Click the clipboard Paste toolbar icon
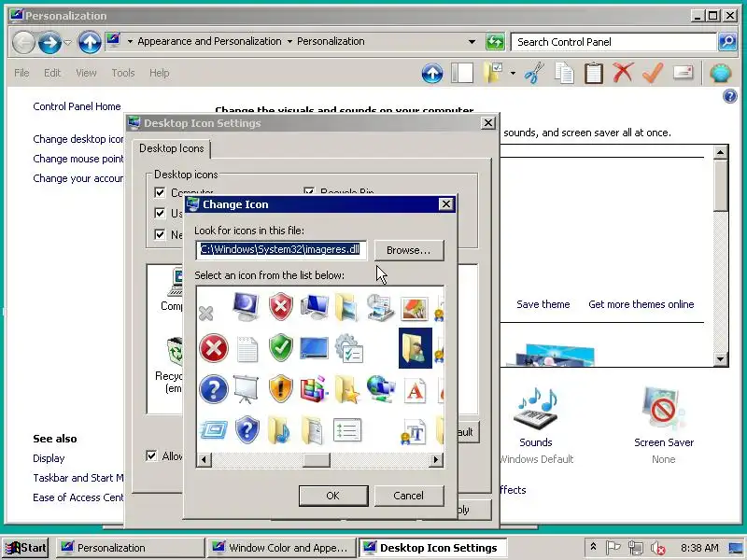This screenshot has width=747, height=560. (594, 74)
